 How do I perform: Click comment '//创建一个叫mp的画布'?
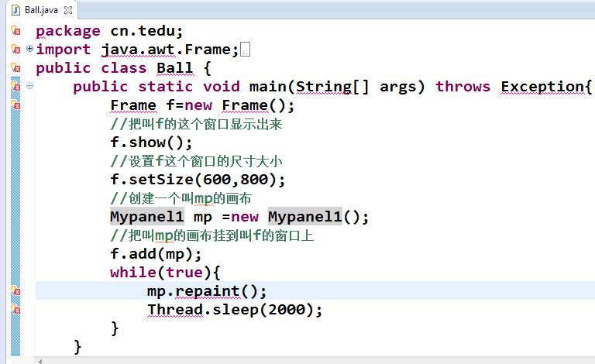tap(181, 198)
